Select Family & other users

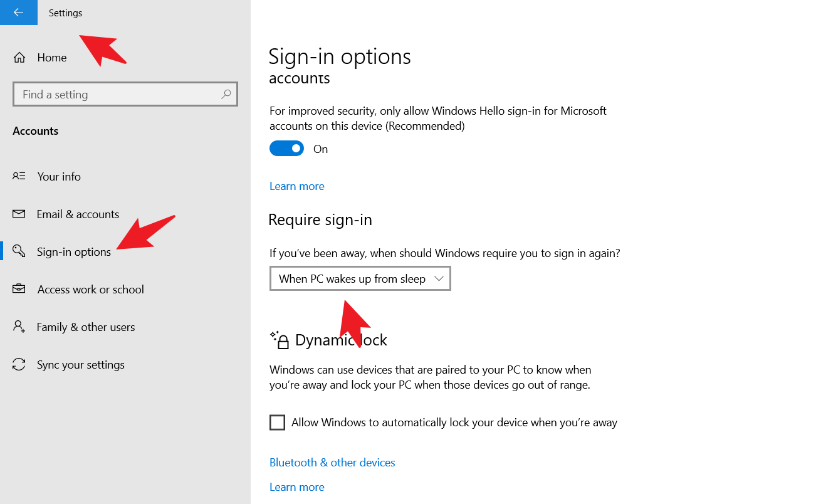coord(86,327)
